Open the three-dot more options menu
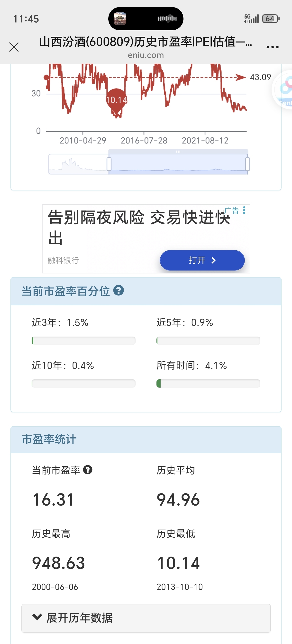292x644 pixels. tap(273, 47)
